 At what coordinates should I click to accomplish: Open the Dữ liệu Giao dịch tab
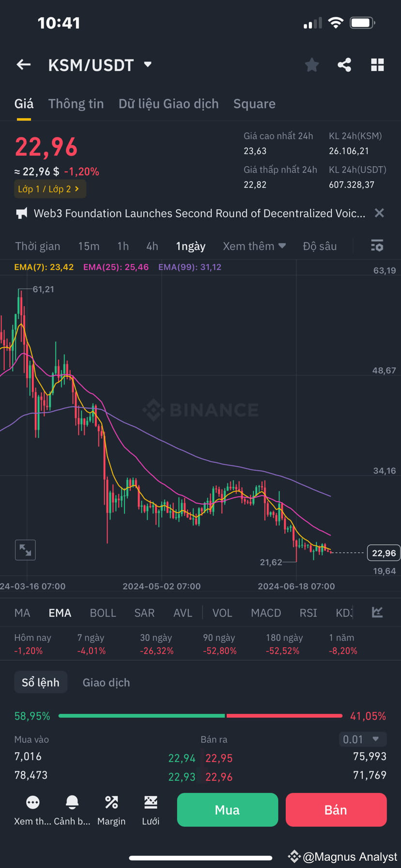pos(169,104)
